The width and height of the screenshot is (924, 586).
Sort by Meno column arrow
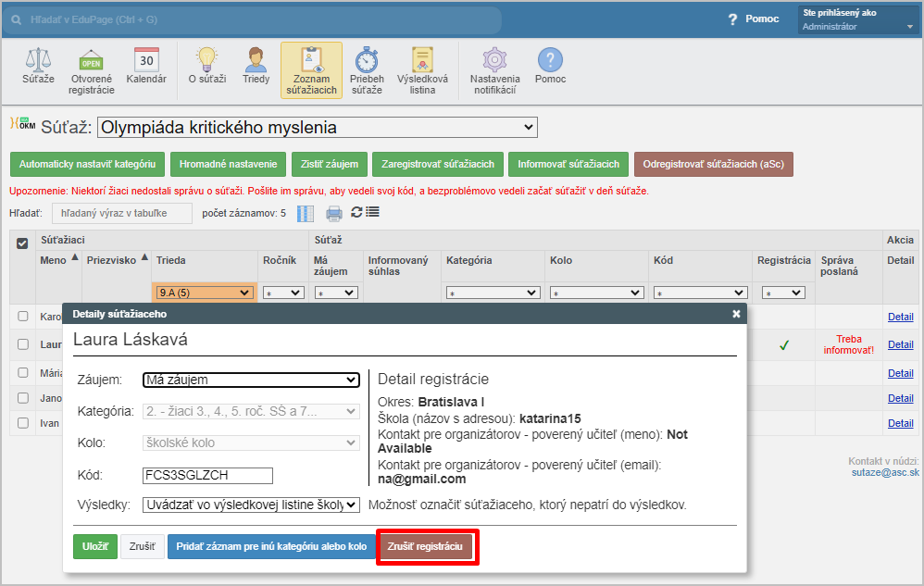coord(75,257)
